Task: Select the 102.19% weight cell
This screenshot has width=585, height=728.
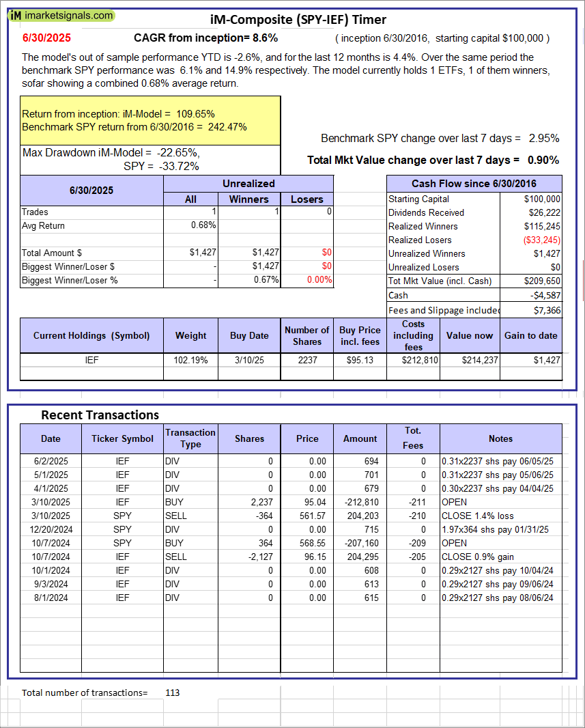Action: [190, 360]
